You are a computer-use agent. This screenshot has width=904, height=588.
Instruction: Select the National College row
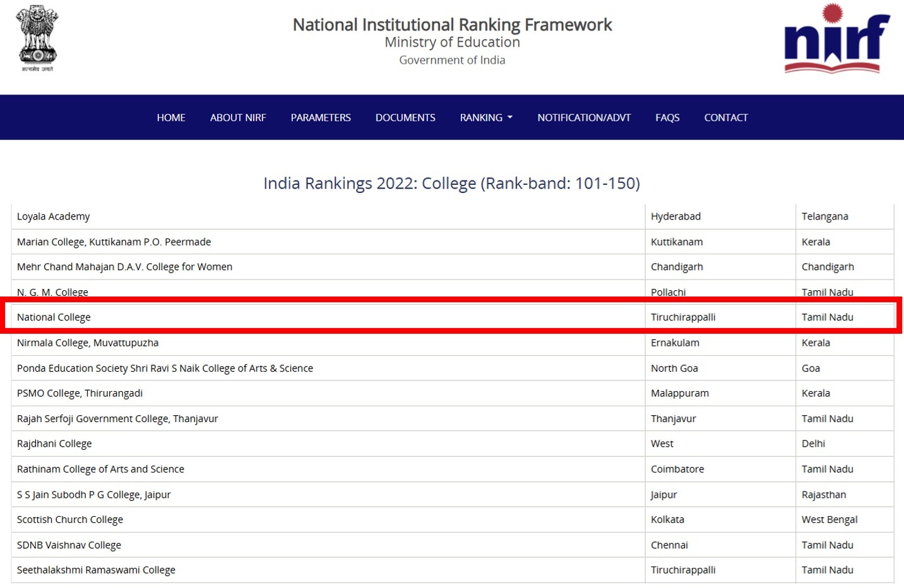(x=54, y=317)
